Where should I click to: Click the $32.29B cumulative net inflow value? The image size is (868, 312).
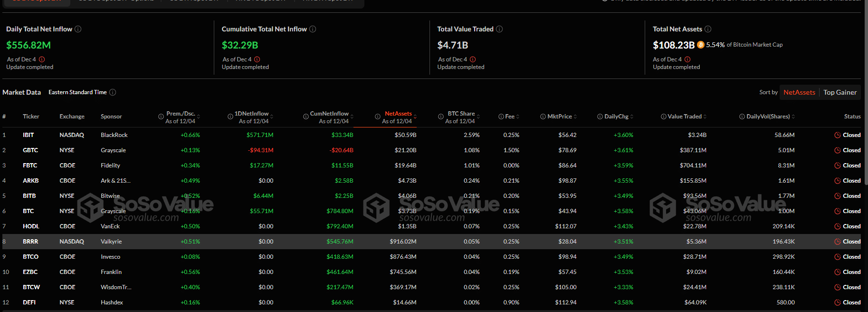[x=240, y=45]
